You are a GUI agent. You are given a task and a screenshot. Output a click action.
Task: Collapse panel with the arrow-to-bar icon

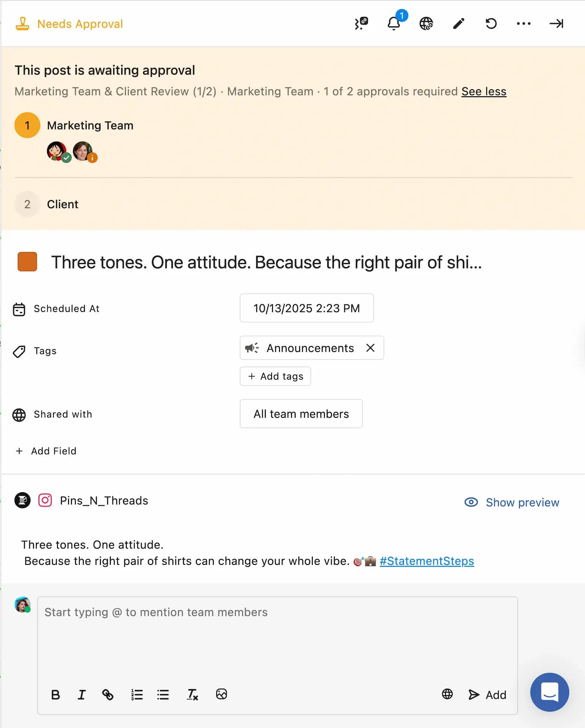(x=556, y=24)
